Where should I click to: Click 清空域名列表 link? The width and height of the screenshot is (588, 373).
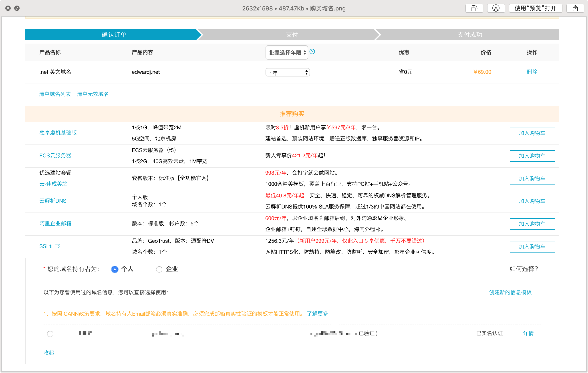pos(55,94)
